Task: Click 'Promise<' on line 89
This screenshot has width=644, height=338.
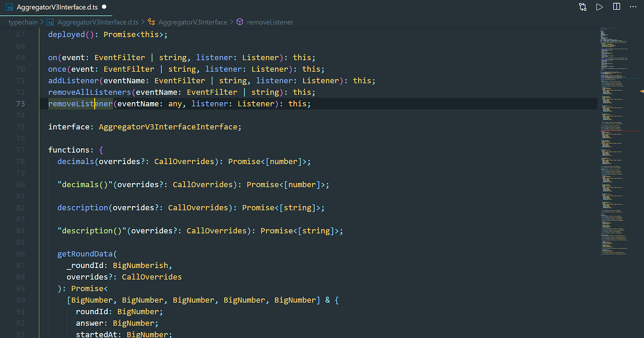Action: pyautogui.click(x=90, y=288)
